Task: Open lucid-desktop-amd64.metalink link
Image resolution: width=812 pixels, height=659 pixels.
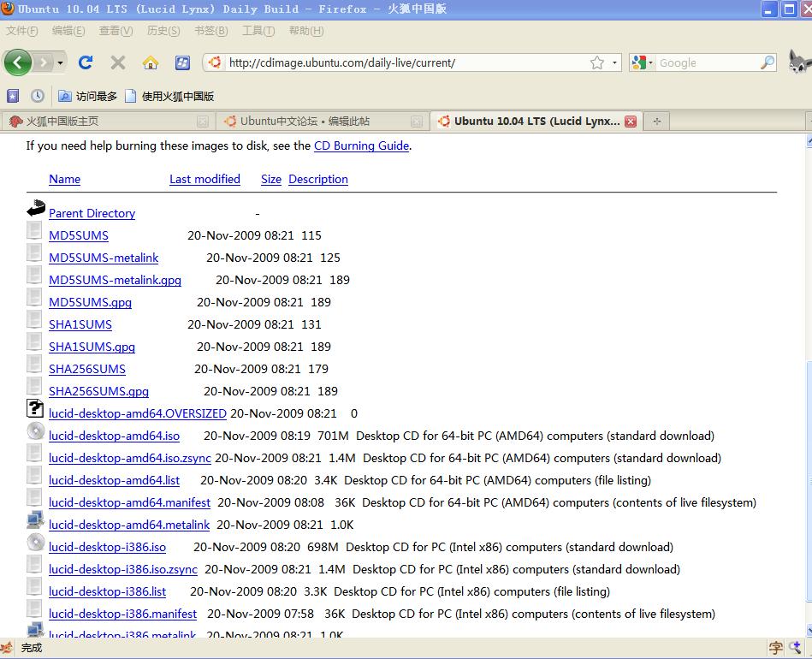Action: pos(129,525)
